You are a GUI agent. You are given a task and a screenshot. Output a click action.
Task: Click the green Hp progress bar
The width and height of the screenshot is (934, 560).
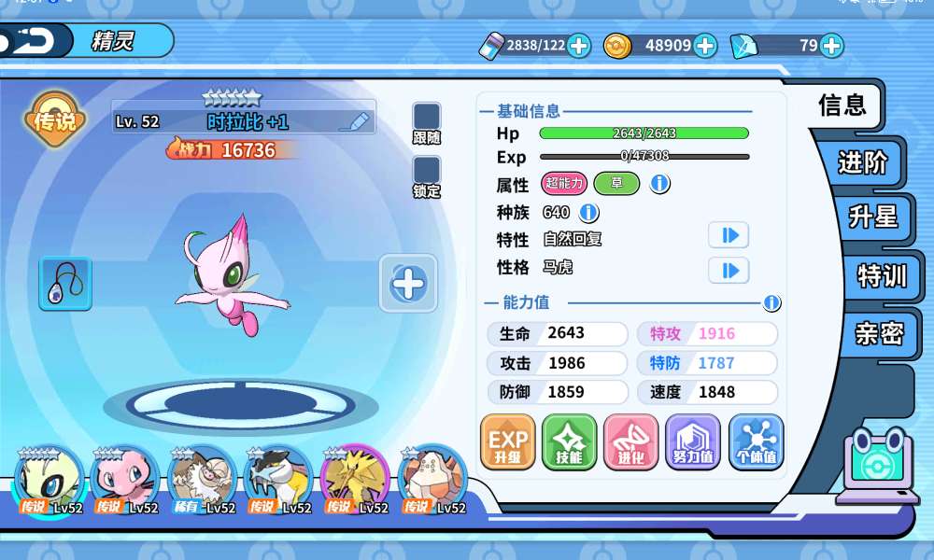[x=644, y=133]
